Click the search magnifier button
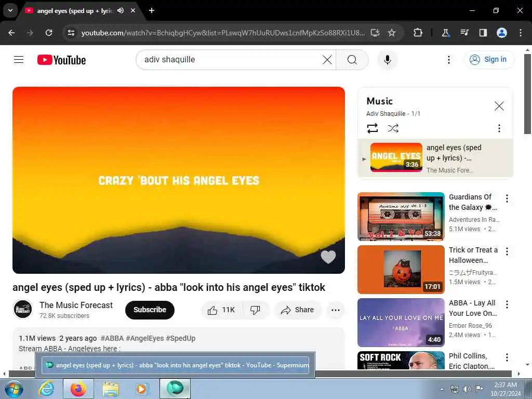The image size is (532, 399). click(x=352, y=60)
